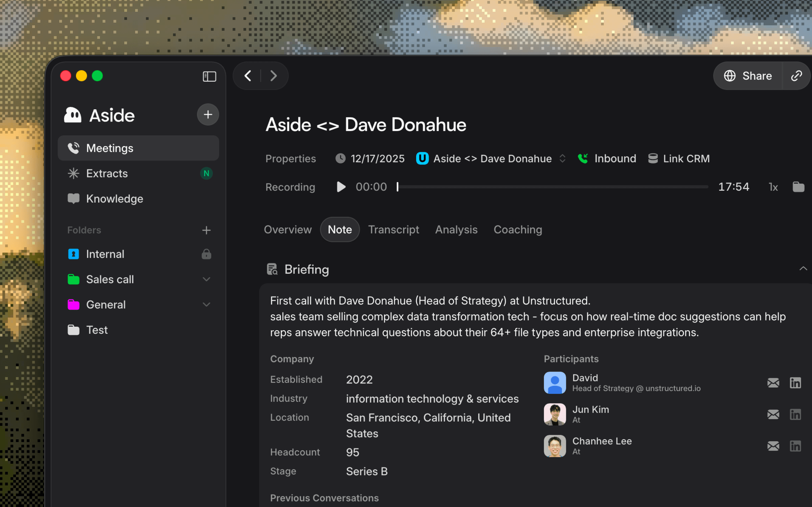Email David via envelope icon
The image size is (812, 507).
tap(773, 383)
